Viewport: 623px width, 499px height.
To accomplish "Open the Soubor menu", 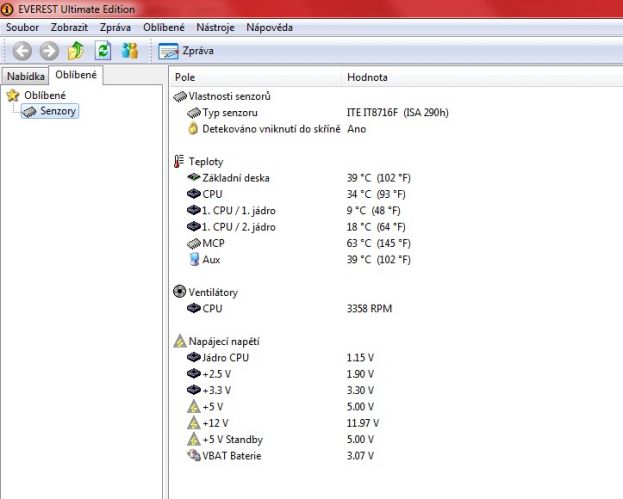I will click(x=22, y=27).
